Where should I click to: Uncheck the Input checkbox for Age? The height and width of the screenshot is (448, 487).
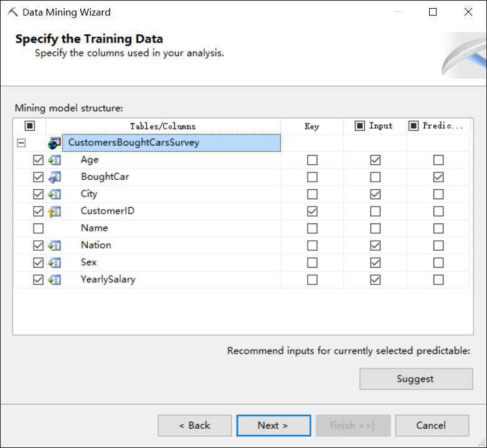coord(375,160)
